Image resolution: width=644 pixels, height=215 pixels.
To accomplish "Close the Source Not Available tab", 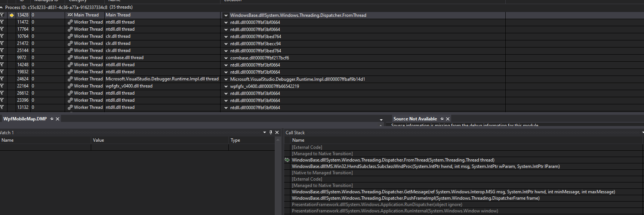I will click(x=448, y=119).
